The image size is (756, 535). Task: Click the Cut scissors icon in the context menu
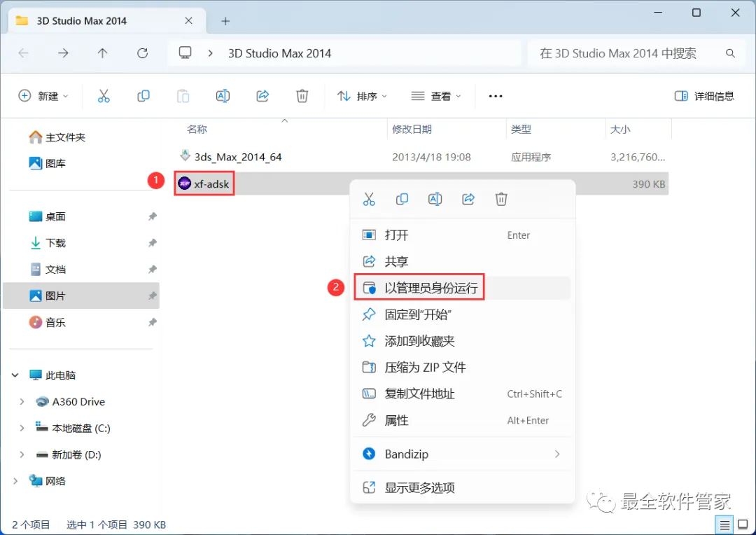coord(369,199)
